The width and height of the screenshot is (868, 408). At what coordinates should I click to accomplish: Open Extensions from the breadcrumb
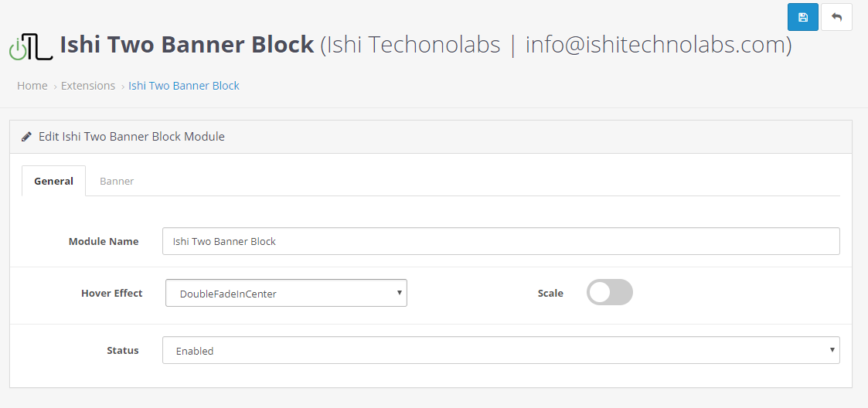click(88, 86)
